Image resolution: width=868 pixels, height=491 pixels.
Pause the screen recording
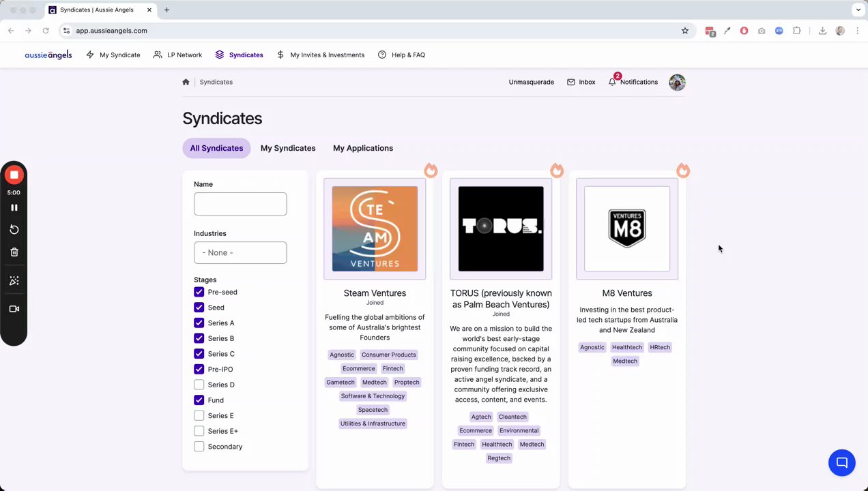(x=14, y=207)
